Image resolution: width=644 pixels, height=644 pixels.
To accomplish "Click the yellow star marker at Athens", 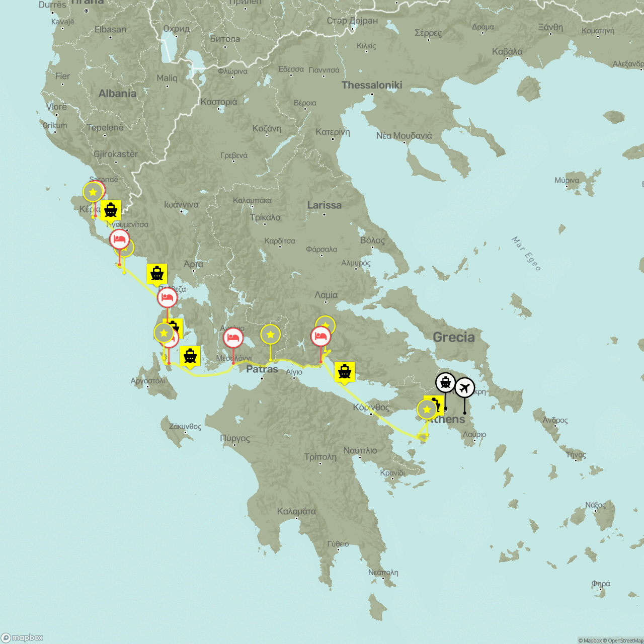I will (427, 410).
